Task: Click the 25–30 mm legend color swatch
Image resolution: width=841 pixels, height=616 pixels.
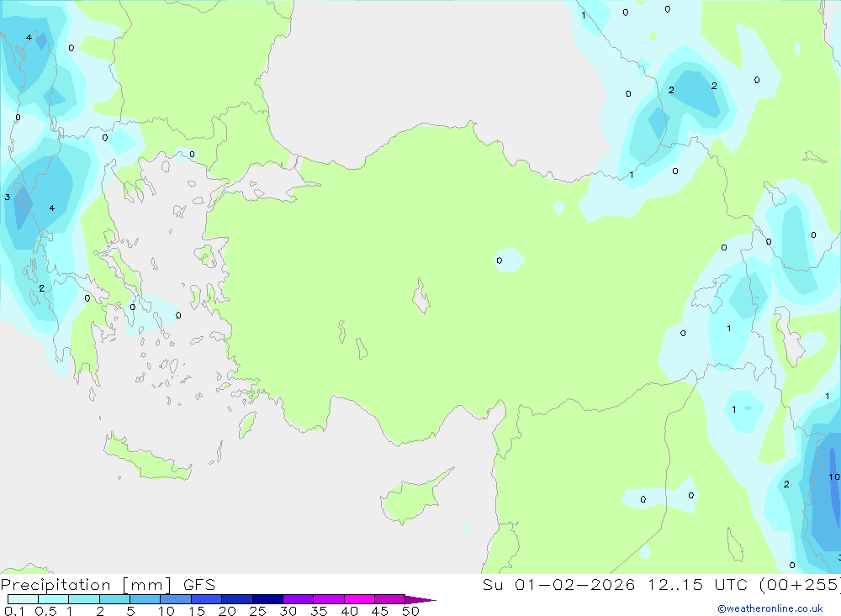Action: [x=267, y=599]
